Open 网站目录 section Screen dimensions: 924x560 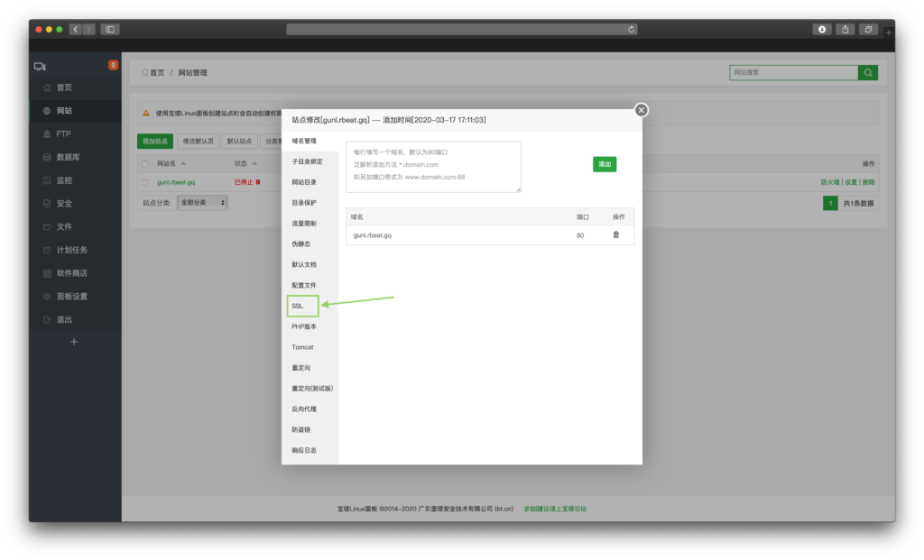coord(304,182)
